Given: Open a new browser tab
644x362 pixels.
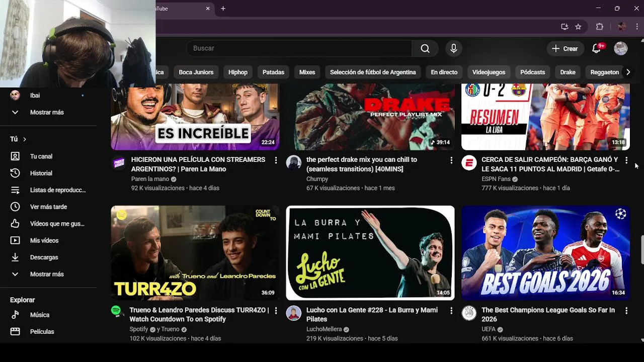Looking at the screenshot, I should pos(223,9).
